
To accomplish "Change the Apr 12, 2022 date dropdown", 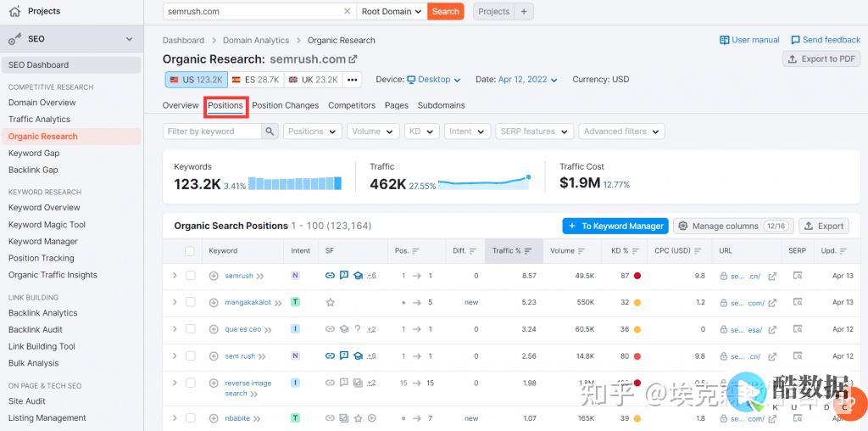I will (x=527, y=80).
